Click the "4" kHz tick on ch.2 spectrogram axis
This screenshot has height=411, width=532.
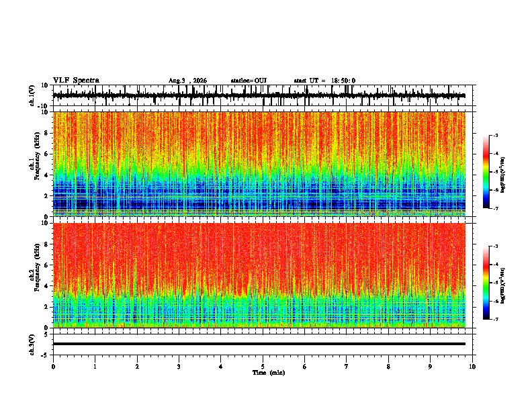pos(46,286)
